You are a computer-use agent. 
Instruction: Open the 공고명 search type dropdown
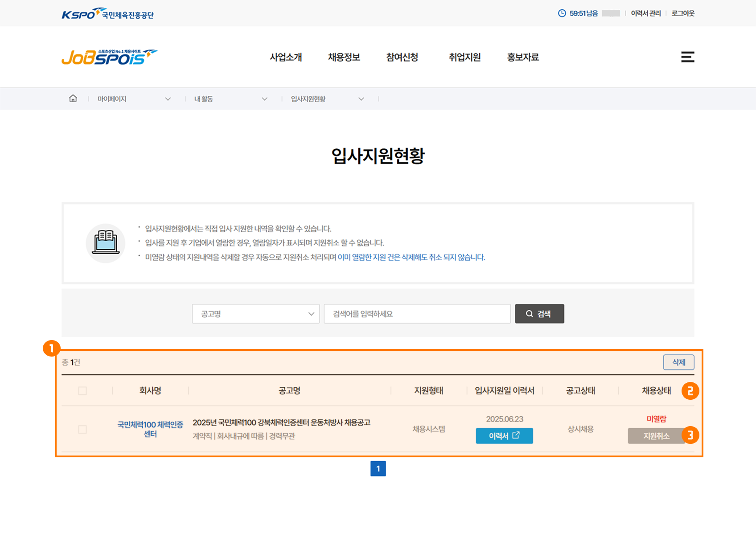click(255, 314)
